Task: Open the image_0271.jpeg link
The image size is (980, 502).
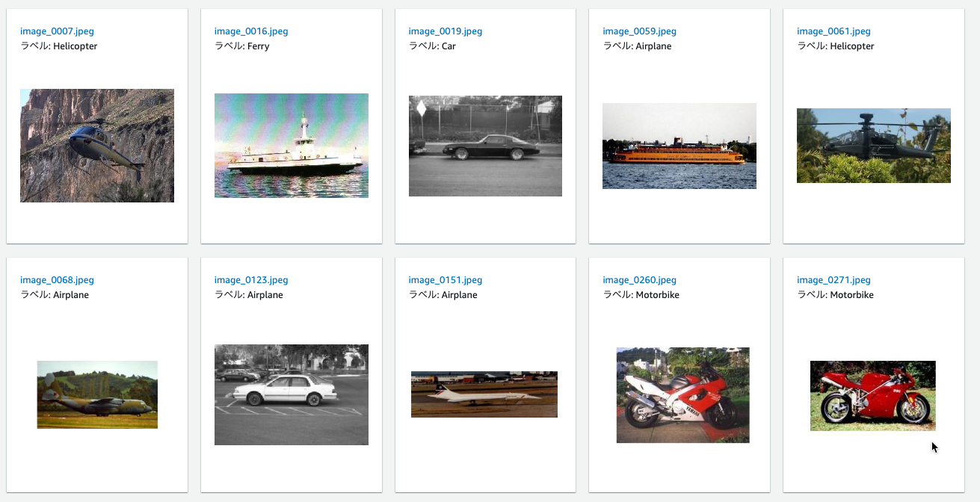Action: (834, 280)
